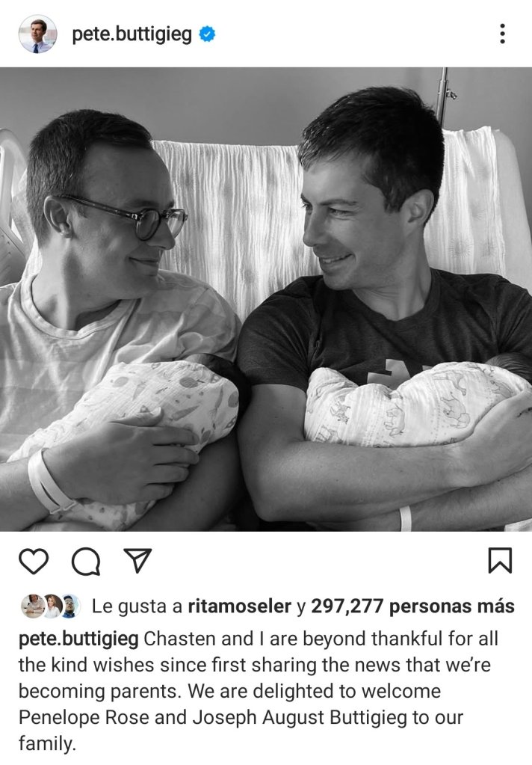The width and height of the screenshot is (532, 765).
Task: Tap the third liker avatar next to 'Le gusta a'
Action: click(x=69, y=606)
